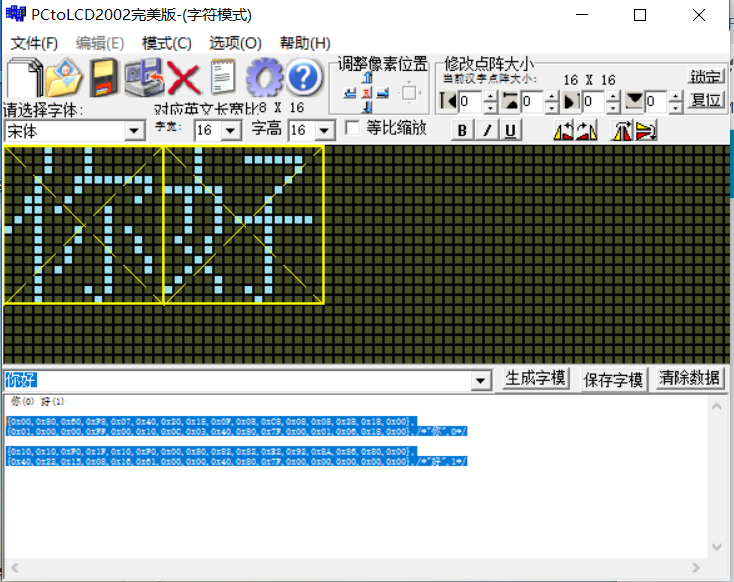
Task: Click the horizontal scroll right arrow
Action: click(x=696, y=567)
